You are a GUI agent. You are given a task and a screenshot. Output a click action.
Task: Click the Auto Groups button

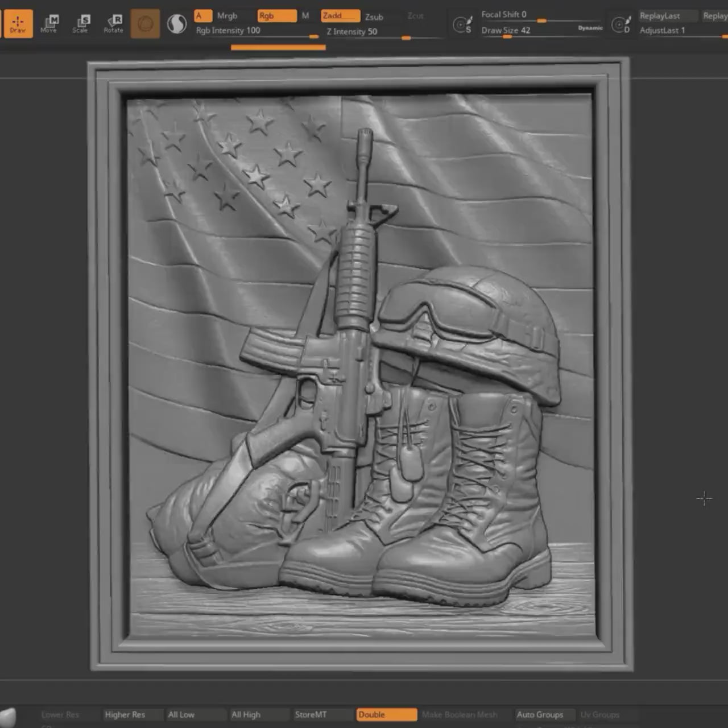[x=545, y=714]
